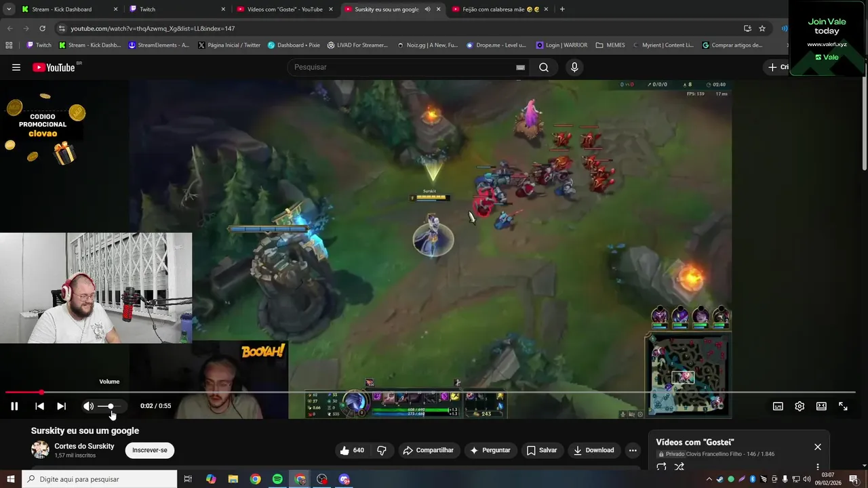Skip to the next playlist video
Image resolution: width=868 pixels, height=488 pixels.
(61, 406)
